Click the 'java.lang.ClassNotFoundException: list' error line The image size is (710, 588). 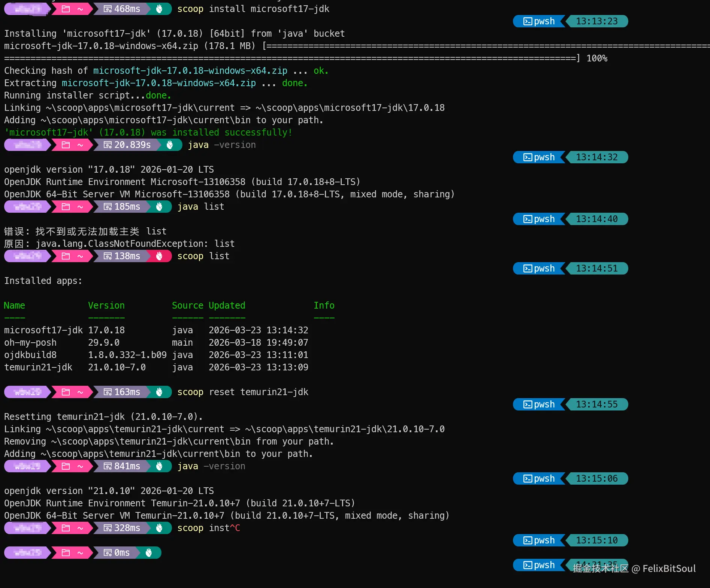pyautogui.click(x=135, y=244)
